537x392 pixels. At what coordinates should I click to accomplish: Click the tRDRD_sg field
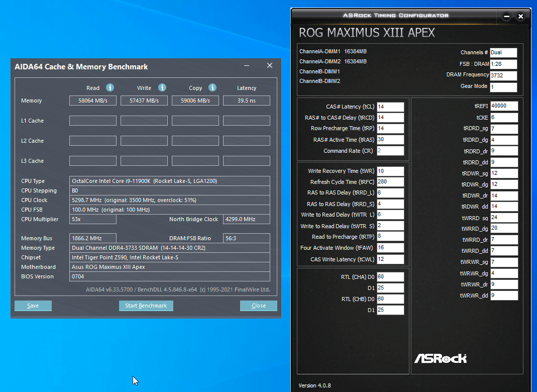pyautogui.click(x=504, y=129)
